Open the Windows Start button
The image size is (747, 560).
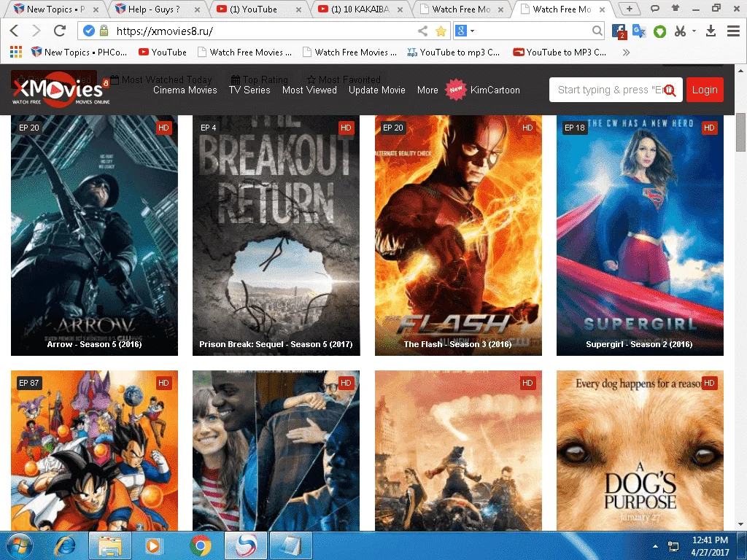tap(19, 545)
